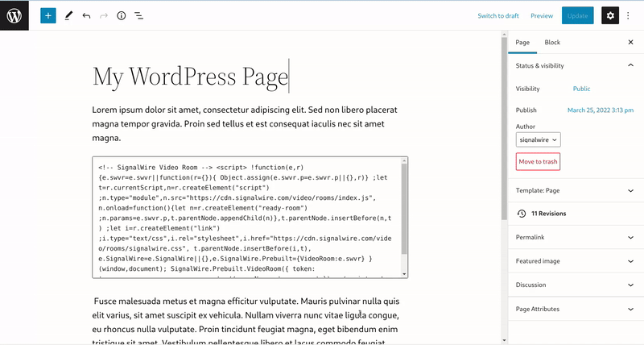Click the Move to trash button

click(x=538, y=162)
